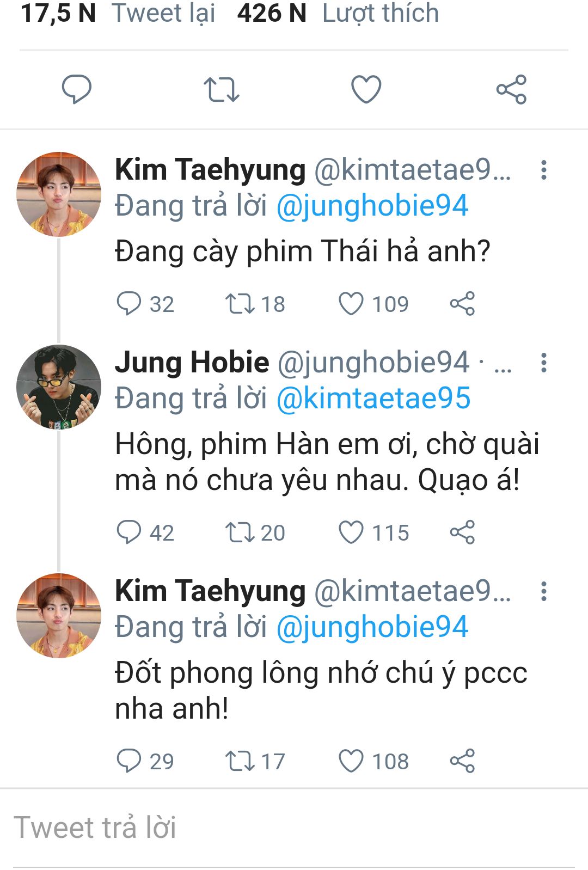Screen dimensions: 588x870
Task: Open the @kimtaetae95 mention link
Action: [x=373, y=399]
